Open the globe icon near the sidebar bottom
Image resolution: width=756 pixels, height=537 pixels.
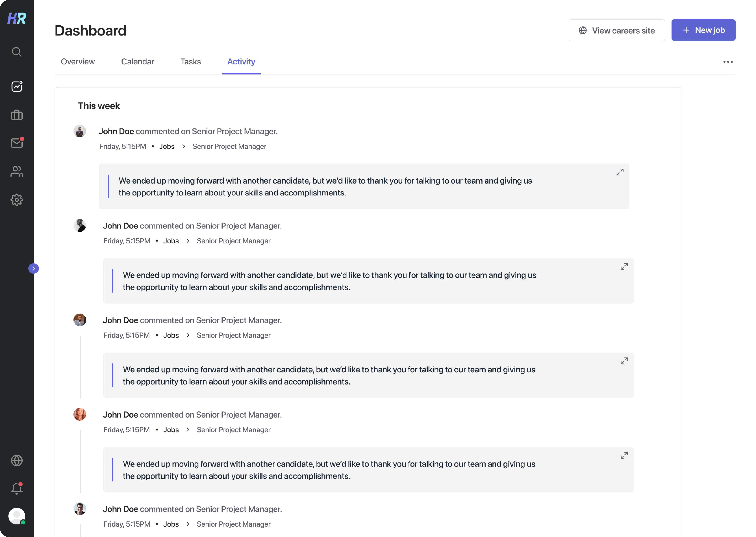tap(17, 460)
